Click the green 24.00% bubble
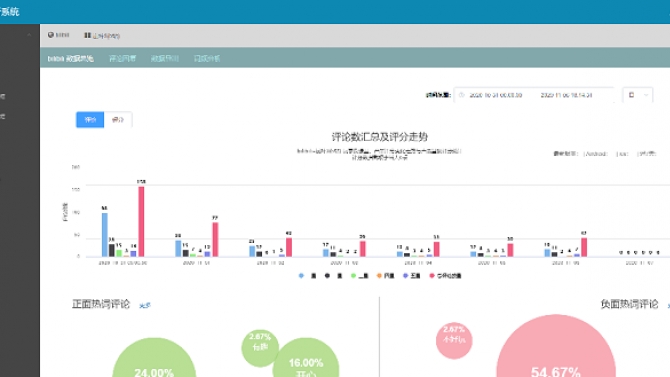670x377 pixels. (x=154, y=359)
